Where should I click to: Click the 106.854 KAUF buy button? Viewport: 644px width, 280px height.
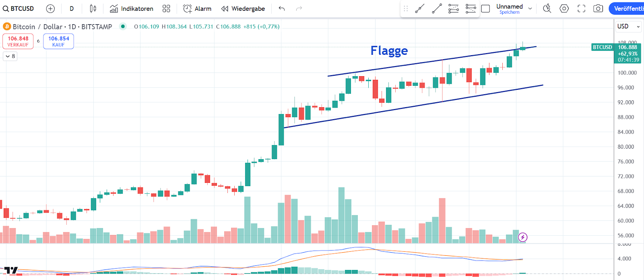tap(58, 41)
